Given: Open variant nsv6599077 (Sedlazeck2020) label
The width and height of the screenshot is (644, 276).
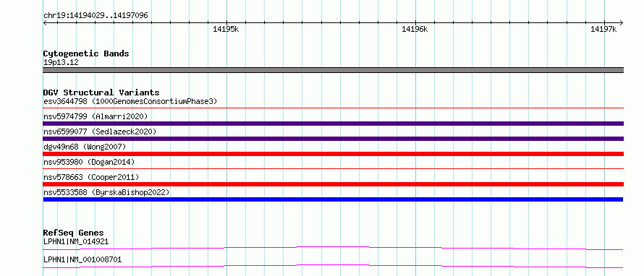Looking at the screenshot, I should pyautogui.click(x=100, y=131).
